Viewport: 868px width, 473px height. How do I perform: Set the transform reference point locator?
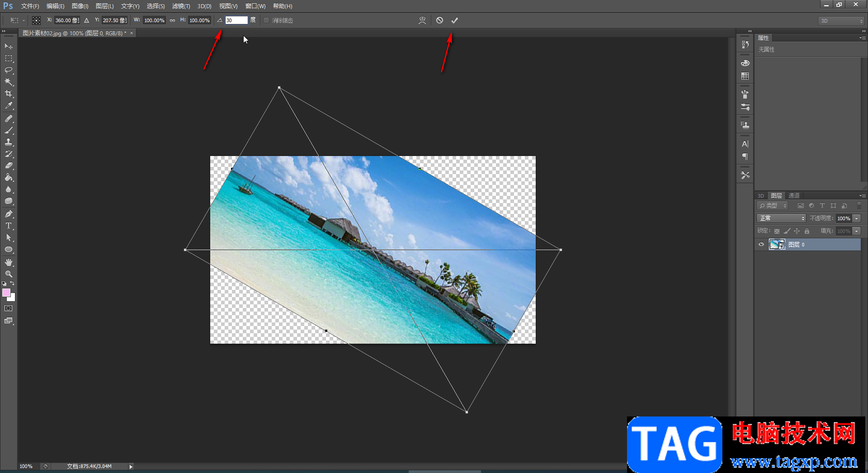(37, 20)
